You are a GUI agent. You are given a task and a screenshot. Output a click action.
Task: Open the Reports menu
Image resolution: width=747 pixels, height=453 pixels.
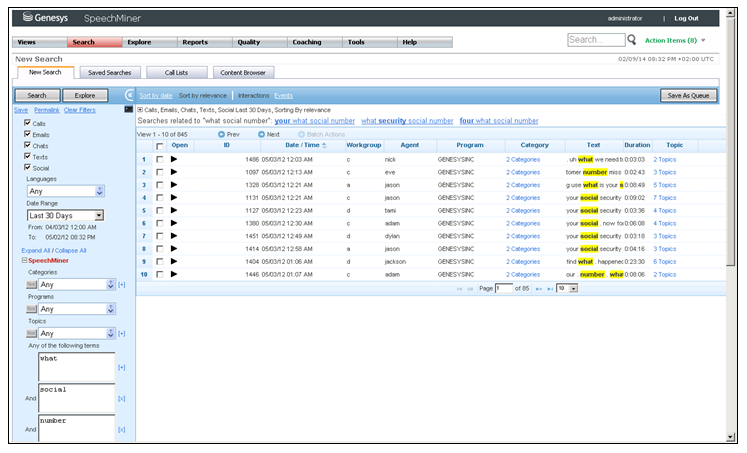pyautogui.click(x=195, y=42)
